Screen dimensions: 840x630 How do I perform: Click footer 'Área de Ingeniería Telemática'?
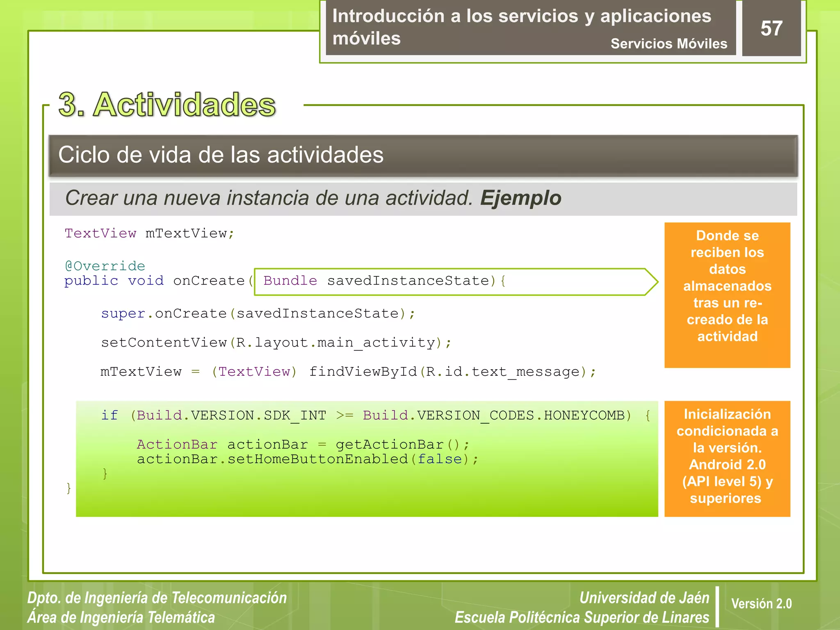[x=121, y=617]
